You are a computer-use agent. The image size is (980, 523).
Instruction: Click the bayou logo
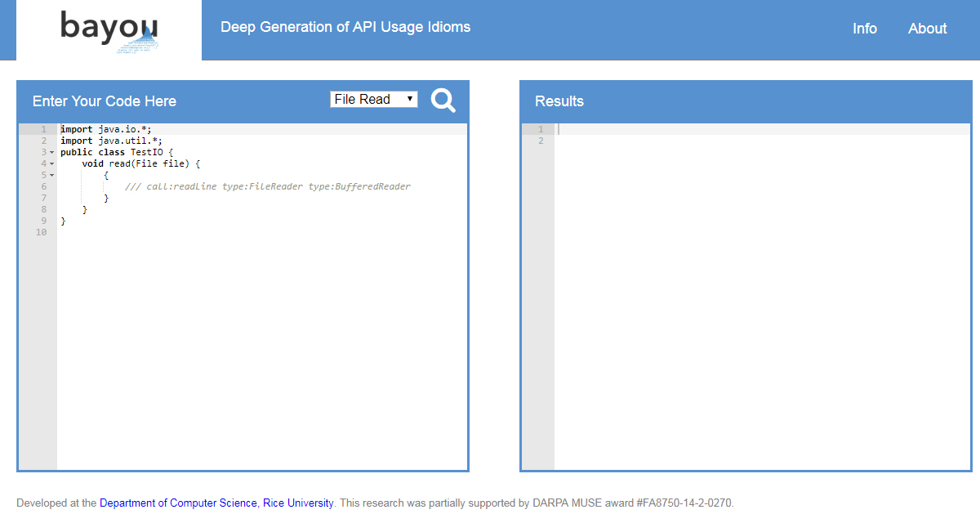point(109,30)
